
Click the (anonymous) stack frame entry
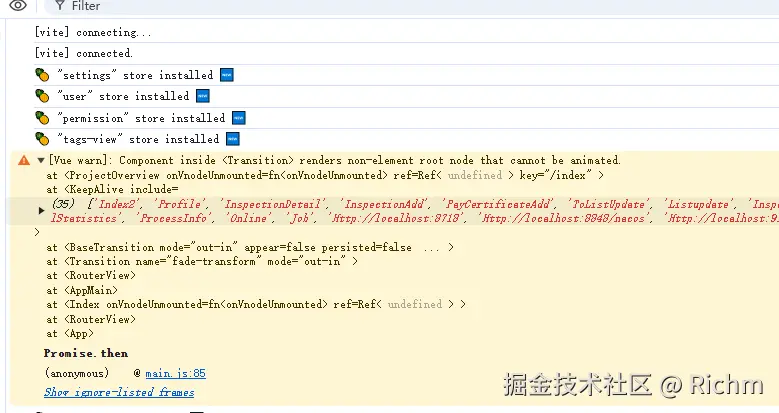pos(77,373)
